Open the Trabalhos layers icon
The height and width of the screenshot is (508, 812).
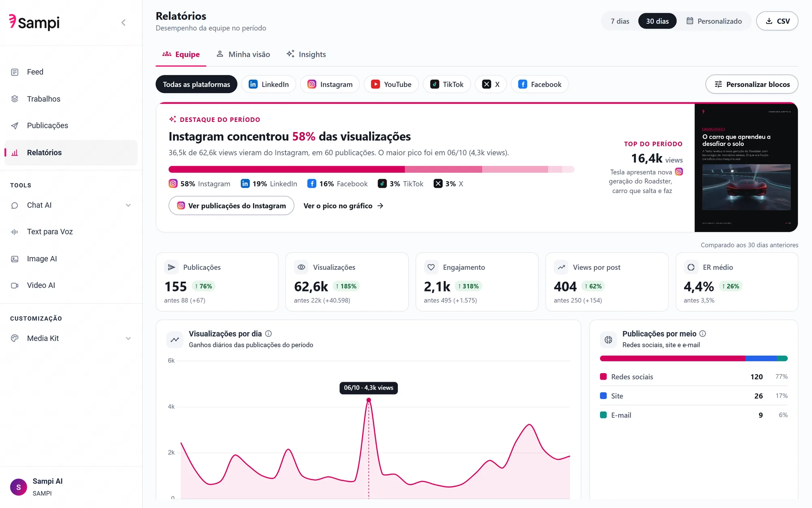pyautogui.click(x=15, y=99)
